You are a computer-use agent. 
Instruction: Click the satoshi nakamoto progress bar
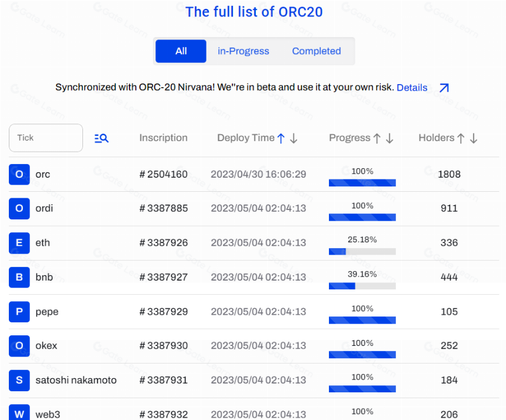point(362,389)
